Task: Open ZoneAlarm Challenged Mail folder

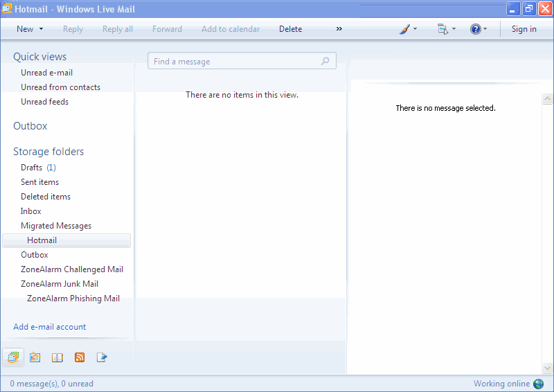Action: 72,269
